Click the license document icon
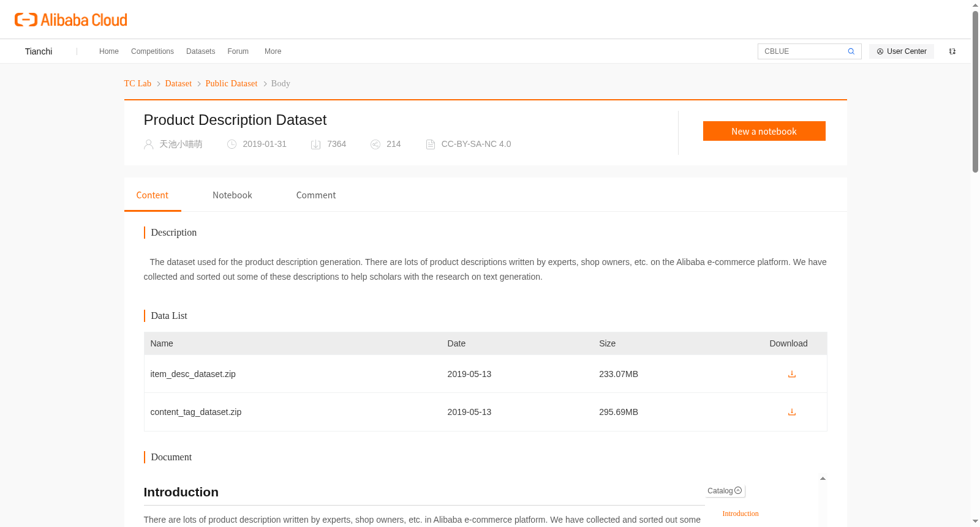The width and height of the screenshot is (980, 527). 431,144
